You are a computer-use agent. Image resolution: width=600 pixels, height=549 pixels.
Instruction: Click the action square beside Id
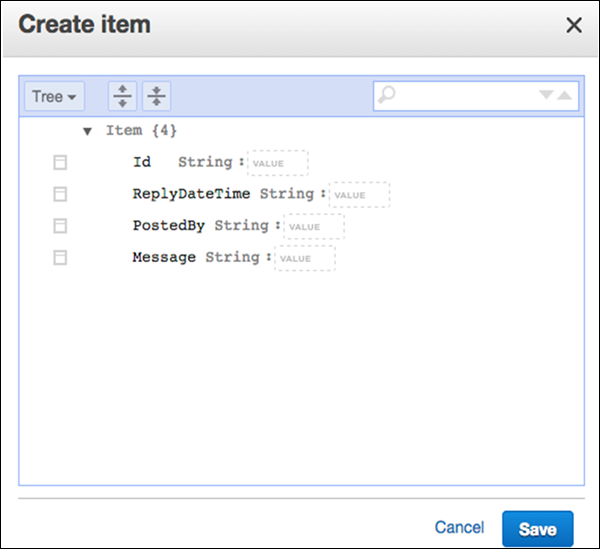(x=60, y=162)
